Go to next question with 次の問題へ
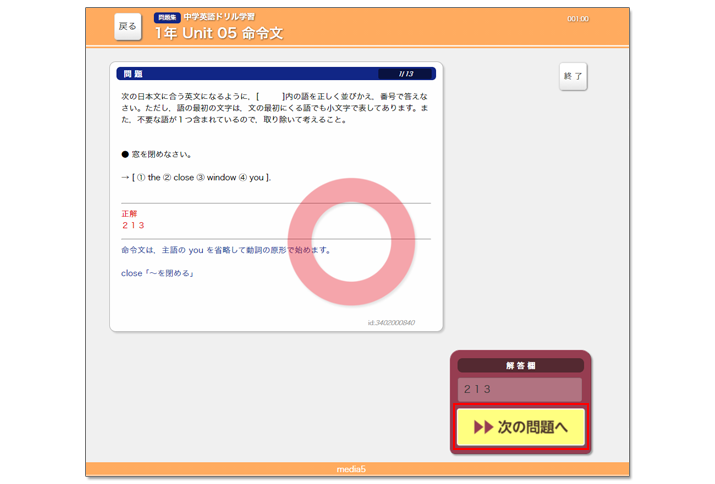This screenshot has width=715, height=484. coord(521,427)
